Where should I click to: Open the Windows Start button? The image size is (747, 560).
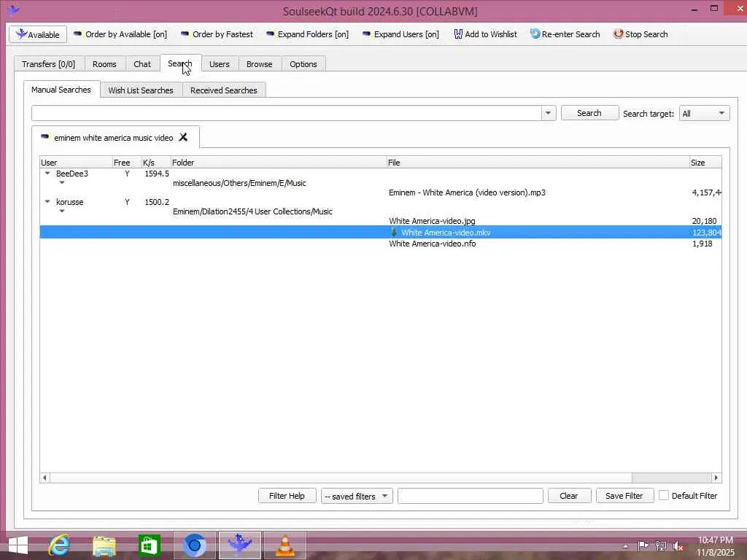click(18, 545)
